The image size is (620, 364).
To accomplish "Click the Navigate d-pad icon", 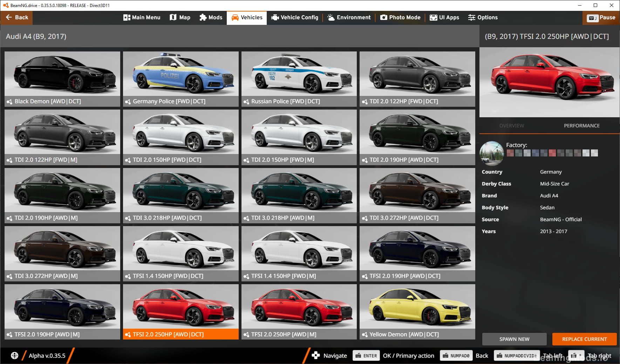I will pyautogui.click(x=316, y=355).
